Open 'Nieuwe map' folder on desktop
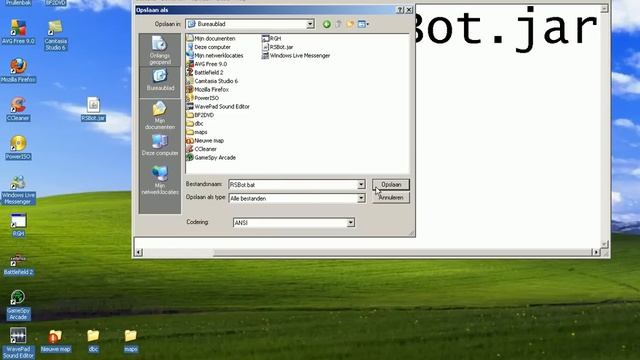The width and height of the screenshot is (640, 360). [56, 341]
